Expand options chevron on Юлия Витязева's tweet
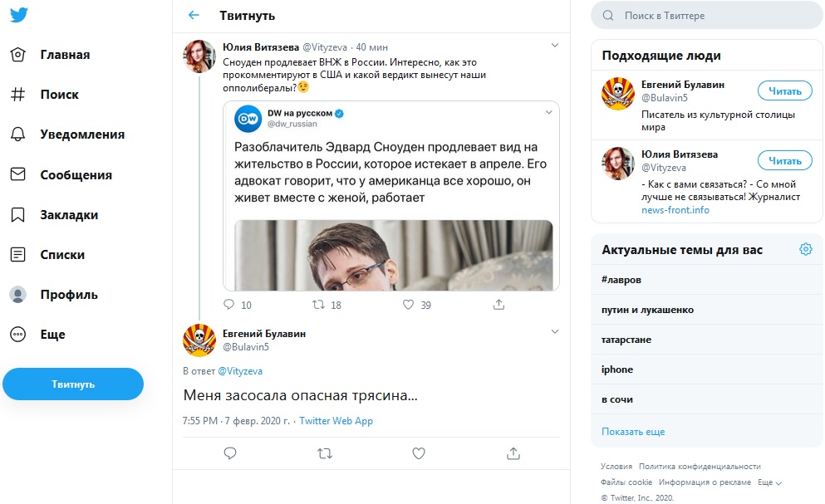This screenshot has height=504, width=825. pos(555,45)
